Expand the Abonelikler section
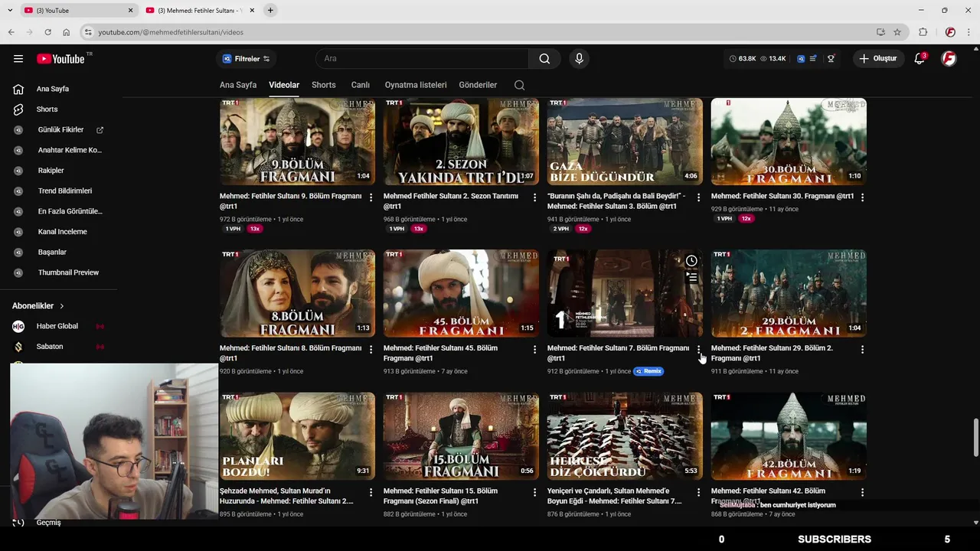This screenshot has width=980, height=551. tap(38, 306)
